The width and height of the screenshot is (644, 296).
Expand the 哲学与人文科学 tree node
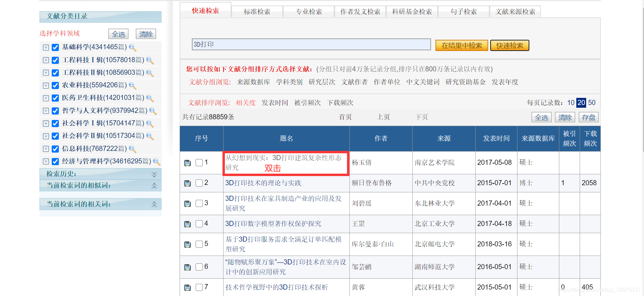(46, 111)
